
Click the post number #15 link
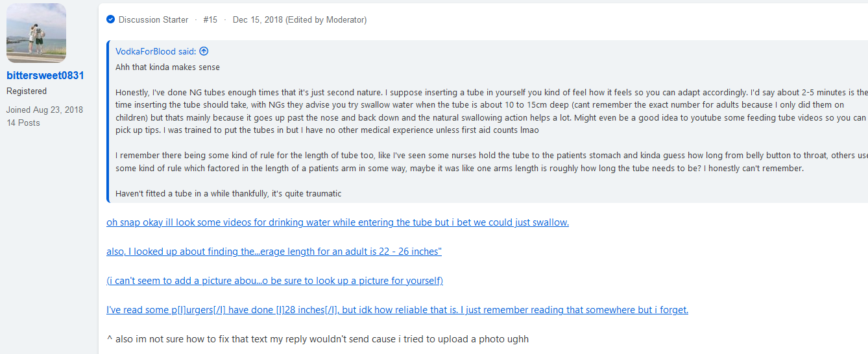(210, 20)
